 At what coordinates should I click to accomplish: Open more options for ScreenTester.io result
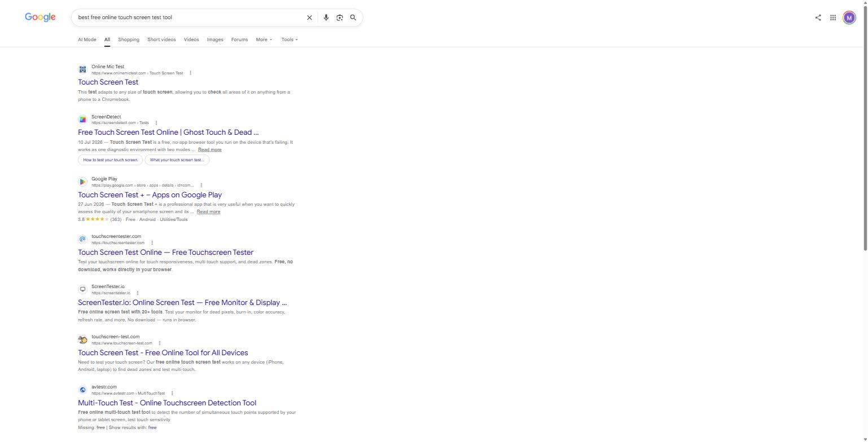point(137,293)
